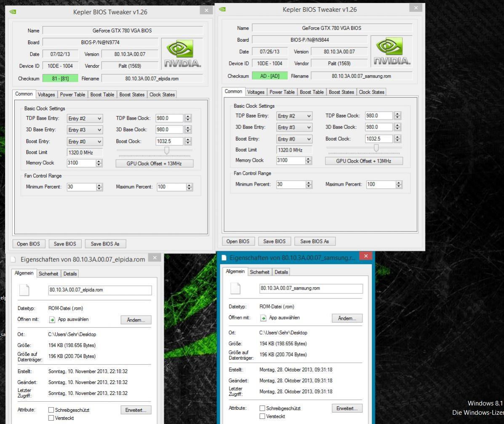
Task: Click Maximum Percent stepper in left tweaker
Action: pyautogui.click(x=189, y=187)
